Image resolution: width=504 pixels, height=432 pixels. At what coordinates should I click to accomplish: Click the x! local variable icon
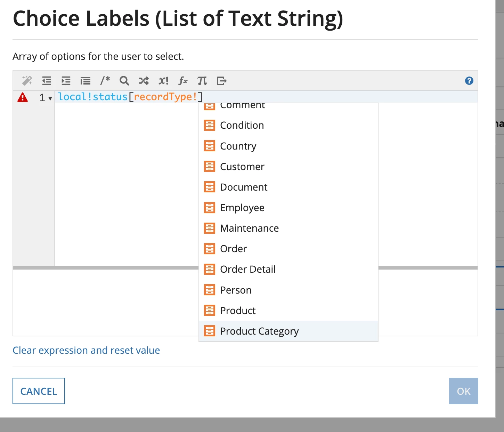(163, 81)
